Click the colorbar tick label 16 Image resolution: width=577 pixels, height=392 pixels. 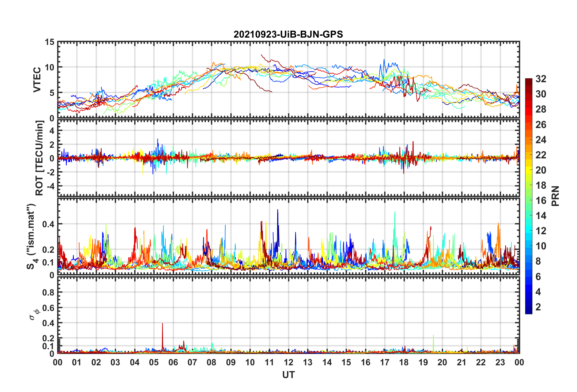pyautogui.click(x=541, y=201)
